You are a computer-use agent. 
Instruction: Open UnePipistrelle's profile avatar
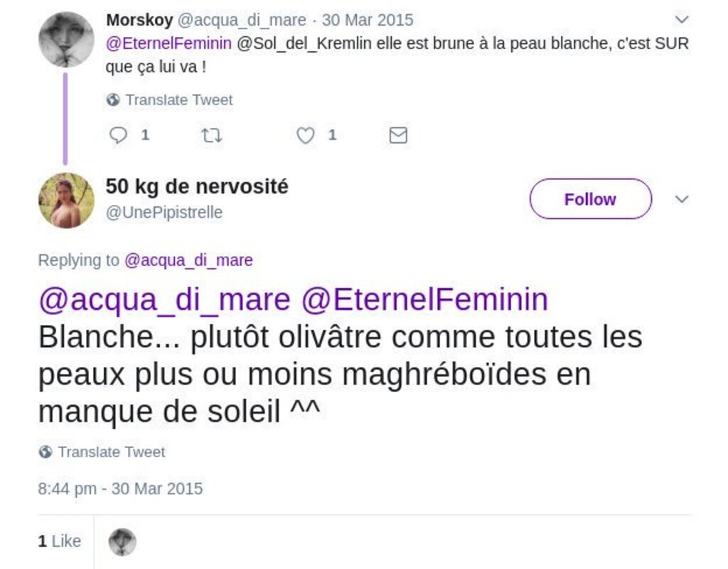[x=66, y=200]
